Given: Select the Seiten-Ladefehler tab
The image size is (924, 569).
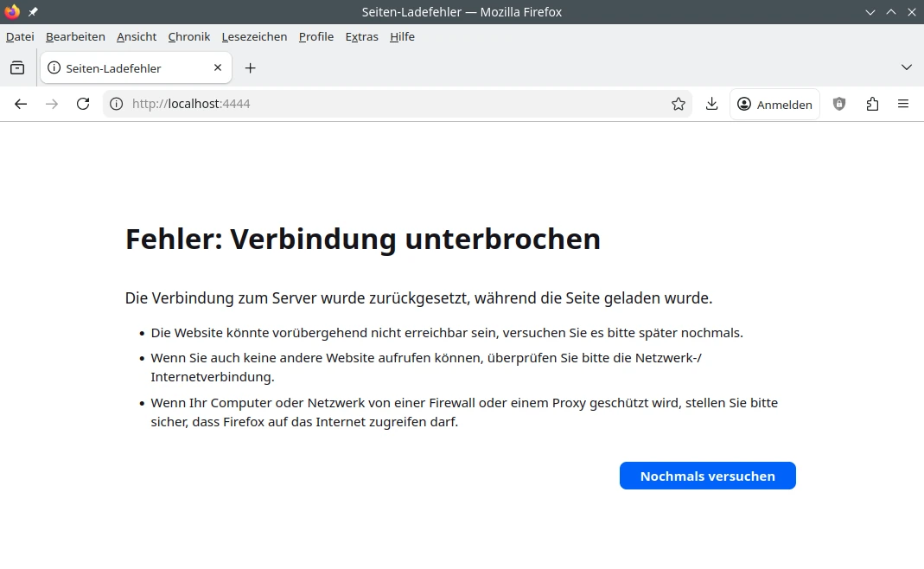Looking at the screenshot, I should click(x=136, y=67).
